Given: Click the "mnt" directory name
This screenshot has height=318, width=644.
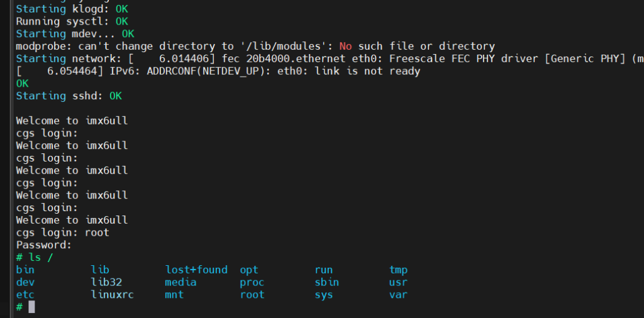Looking at the screenshot, I should [174, 295].
